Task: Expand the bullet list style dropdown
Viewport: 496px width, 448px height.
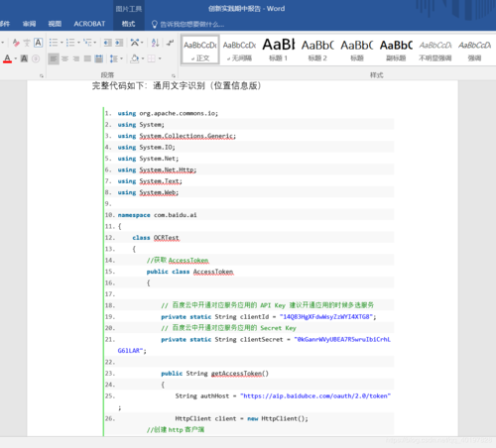Action: click(62, 43)
